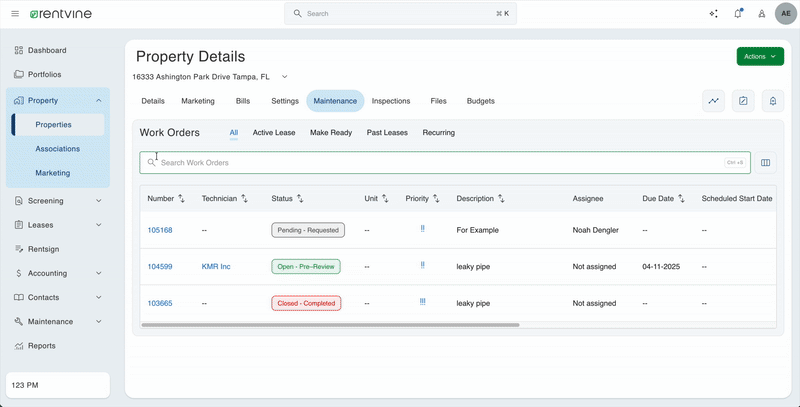Expand the Accounting section in the sidebar

98,273
